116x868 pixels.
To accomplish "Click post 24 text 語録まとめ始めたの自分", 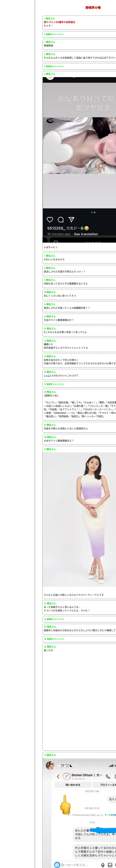I will (x=80, y=630).
